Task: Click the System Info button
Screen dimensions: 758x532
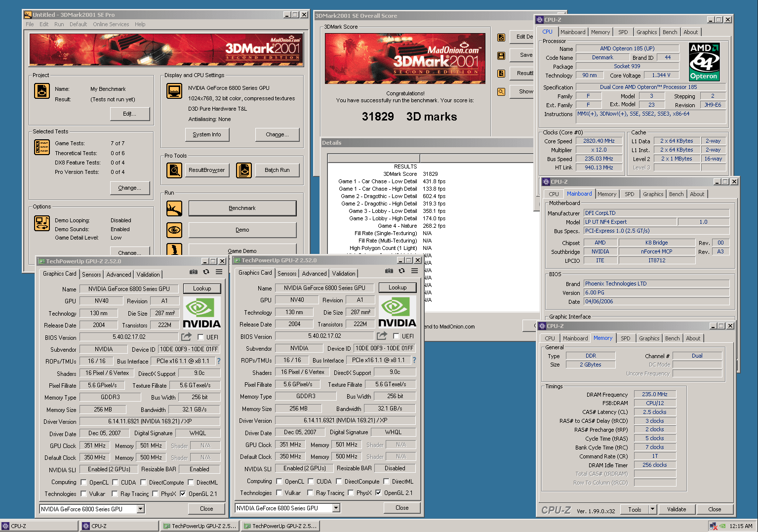Action: 207,134
